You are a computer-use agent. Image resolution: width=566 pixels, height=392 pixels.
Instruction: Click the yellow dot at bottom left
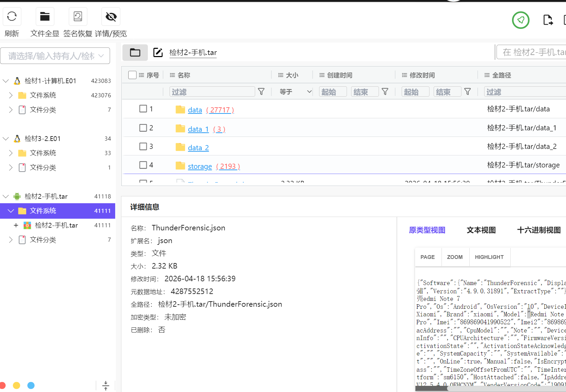pyautogui.click(x=17, y=385)
